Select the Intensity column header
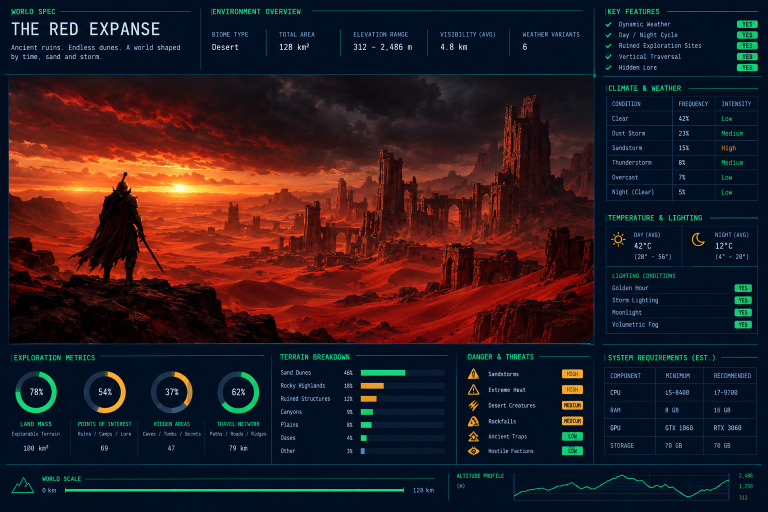The height and width of the screenshot is (512, 768). (736, 104)
